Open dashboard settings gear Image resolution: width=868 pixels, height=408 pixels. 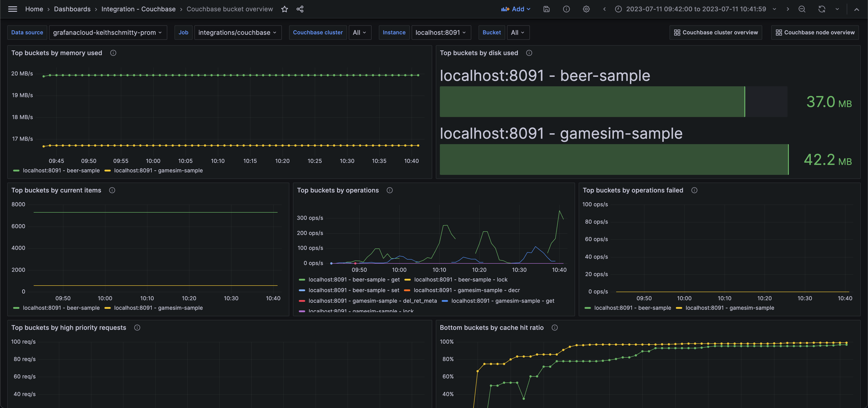coord(586,9)
